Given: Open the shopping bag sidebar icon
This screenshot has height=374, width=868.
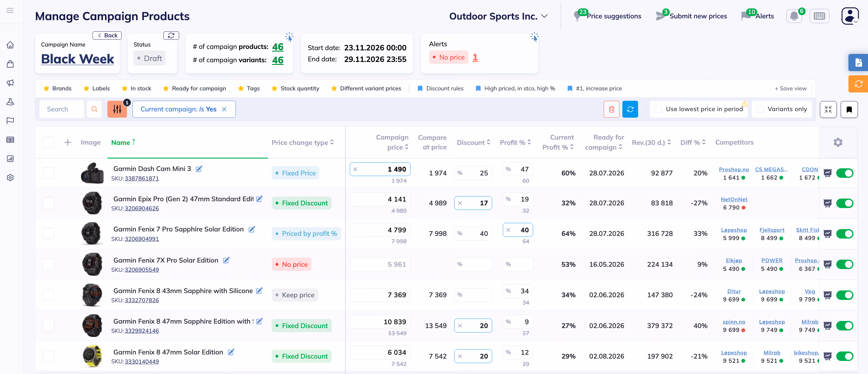Looking at the screenshot, I should pos(10,64).
